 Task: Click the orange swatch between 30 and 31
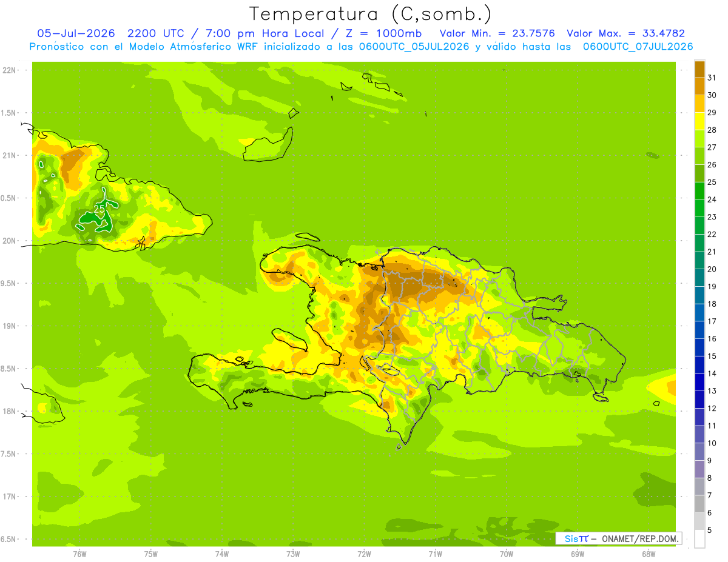tap(699, 86)
